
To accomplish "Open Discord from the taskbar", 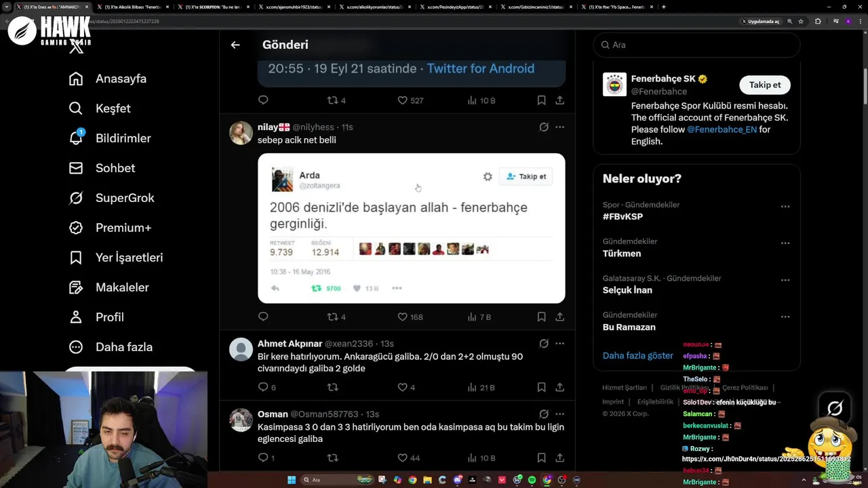I will [x=458, y=480].
